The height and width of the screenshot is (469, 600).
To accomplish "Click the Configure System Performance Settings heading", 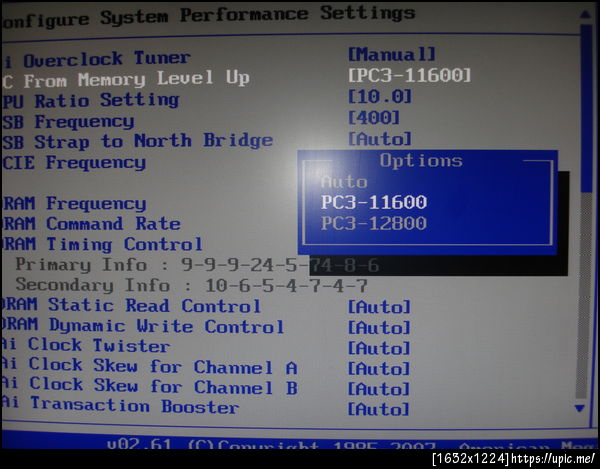I will pos(208,15).
